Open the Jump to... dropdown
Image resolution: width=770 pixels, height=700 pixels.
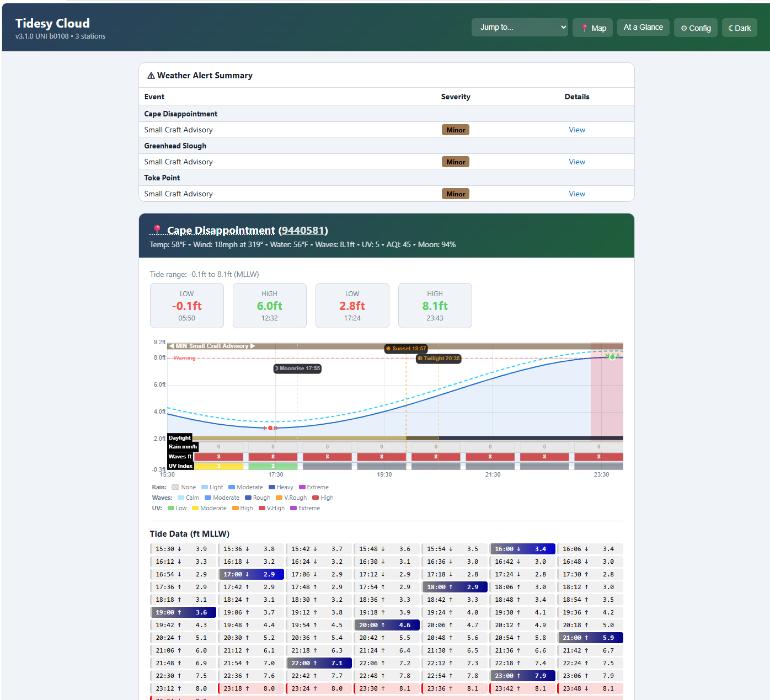[x=520, y=27]
